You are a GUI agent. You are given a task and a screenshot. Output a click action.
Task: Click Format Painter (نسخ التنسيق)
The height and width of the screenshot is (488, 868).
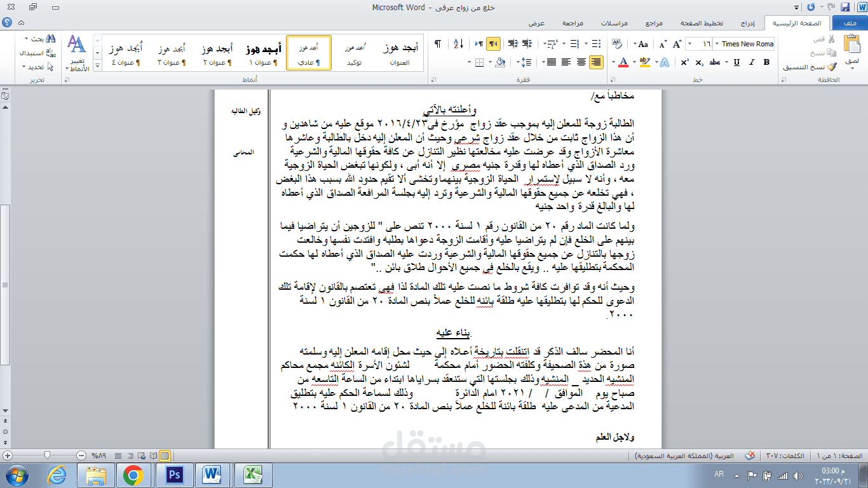click(x=810, y=67)
